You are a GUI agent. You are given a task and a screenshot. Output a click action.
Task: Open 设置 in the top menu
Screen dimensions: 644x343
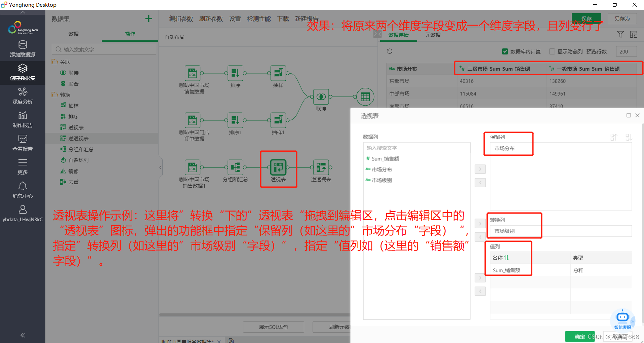tap(235, 19)
